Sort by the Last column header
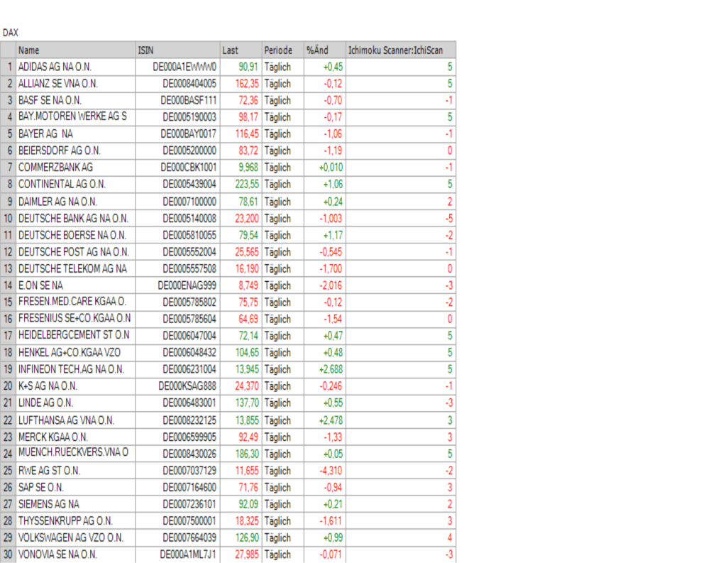 [x=241, y=50]
